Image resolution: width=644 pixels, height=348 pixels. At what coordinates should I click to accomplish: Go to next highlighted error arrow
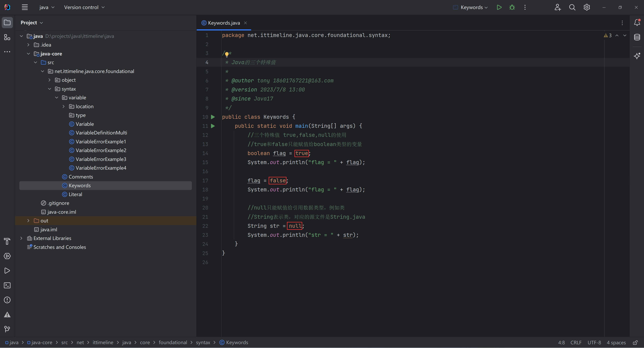click(625, 36)
